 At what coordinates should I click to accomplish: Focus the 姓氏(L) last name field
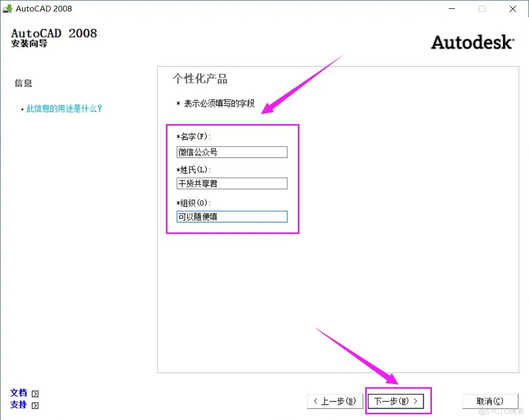[232, 183]
